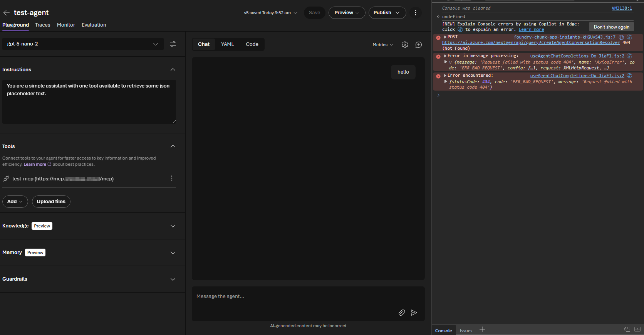Click Copilot icon on 'Error encountered' row
The image size is (644, 335).
click(x=629, y=76)
